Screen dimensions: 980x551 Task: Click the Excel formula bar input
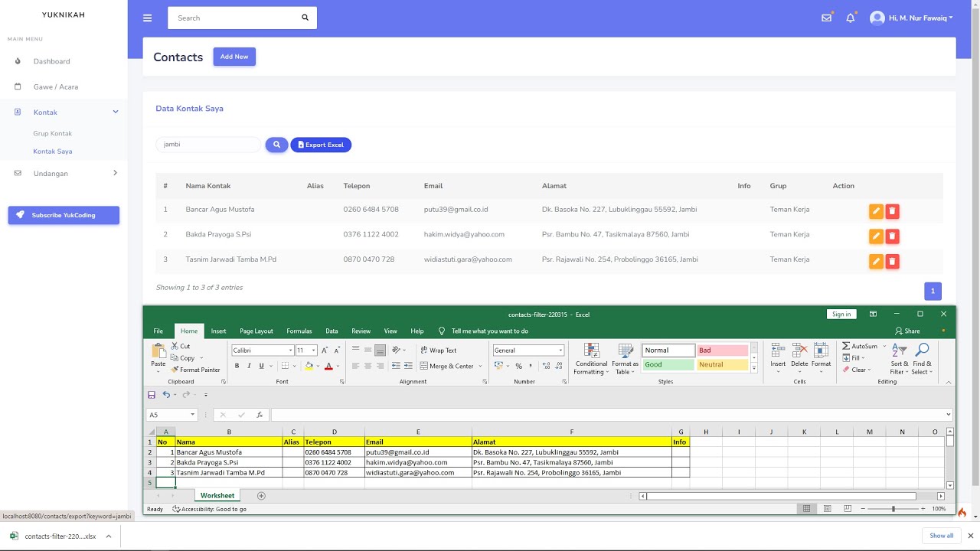pyautogui.click(x=611, y=415)
